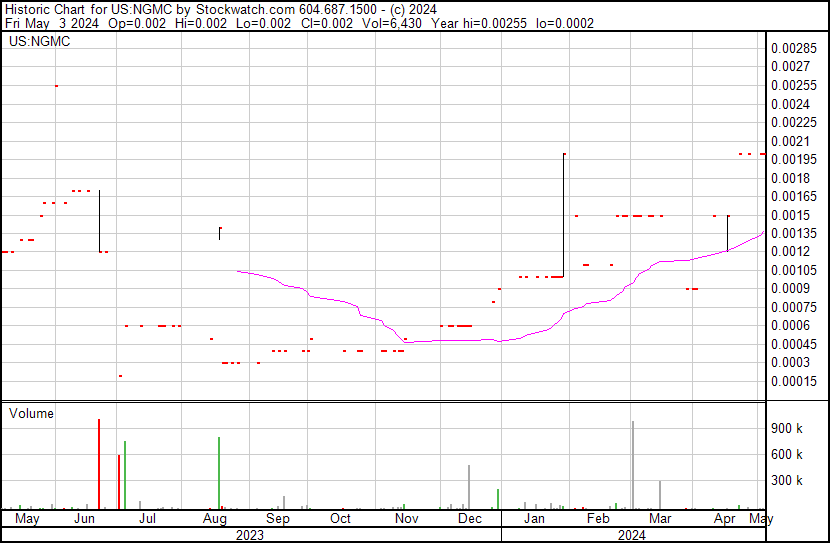Image resolution: width=830 pixels, height=543 pixels.
Task: Select the 0.00165 price axis label
Action: pos(794,196)
